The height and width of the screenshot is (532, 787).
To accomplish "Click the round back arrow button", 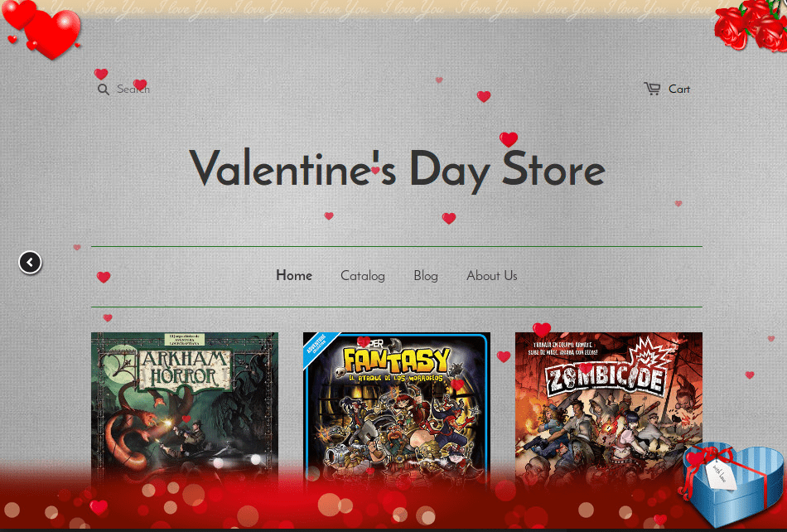I will coord(30,263).
